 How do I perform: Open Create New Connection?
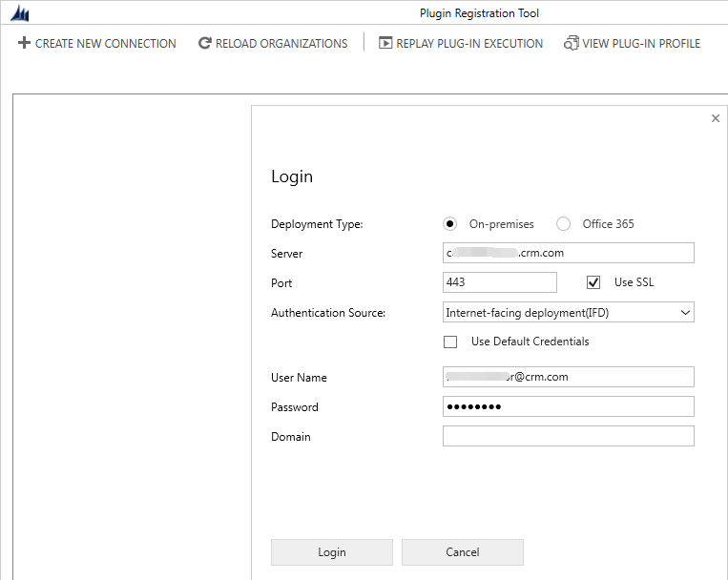click(x=97, y=43)
